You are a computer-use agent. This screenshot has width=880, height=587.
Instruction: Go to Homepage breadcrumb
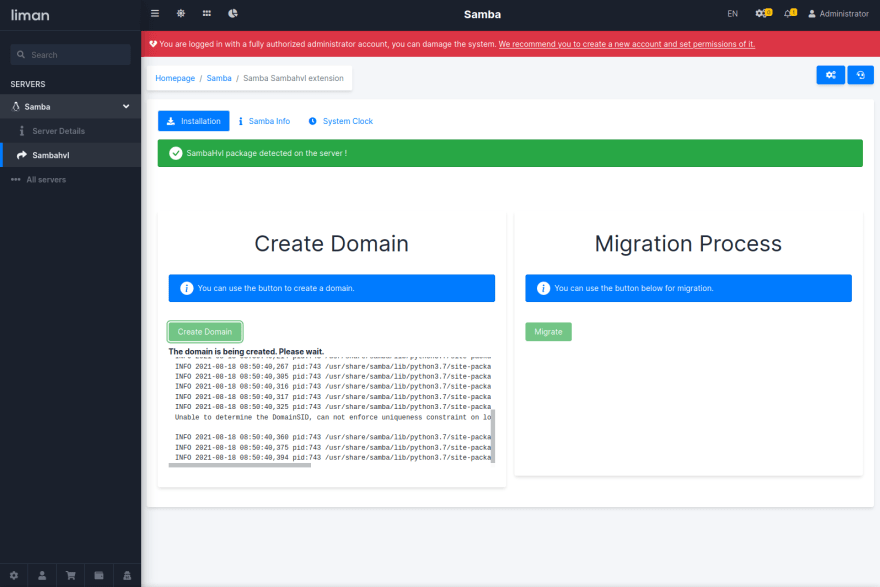175,78
